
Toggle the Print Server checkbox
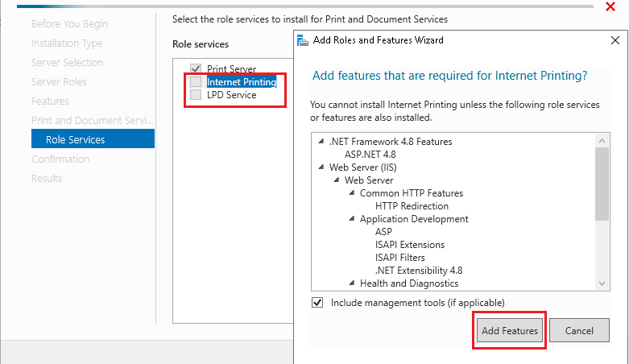click(x=196, y=68)
